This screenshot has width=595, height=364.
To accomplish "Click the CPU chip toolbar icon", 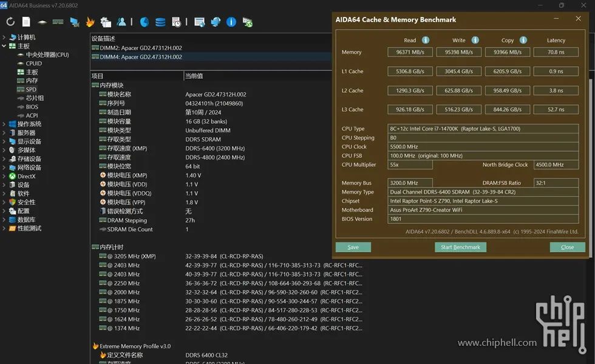I will [42, 22].
